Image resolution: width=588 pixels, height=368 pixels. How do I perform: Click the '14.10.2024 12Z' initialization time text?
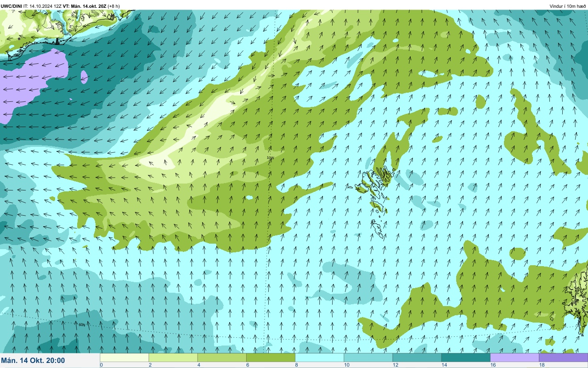(45, 6)
